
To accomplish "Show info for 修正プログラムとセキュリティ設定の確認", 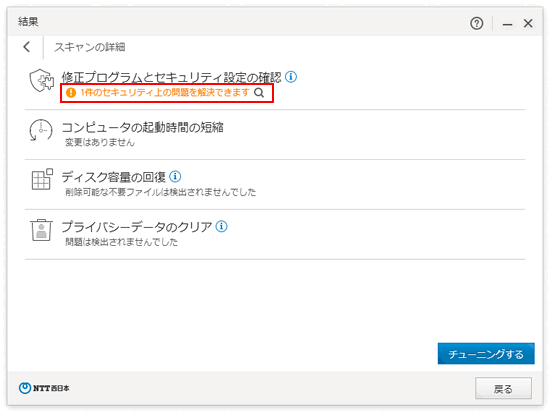I will click(291, 76).
